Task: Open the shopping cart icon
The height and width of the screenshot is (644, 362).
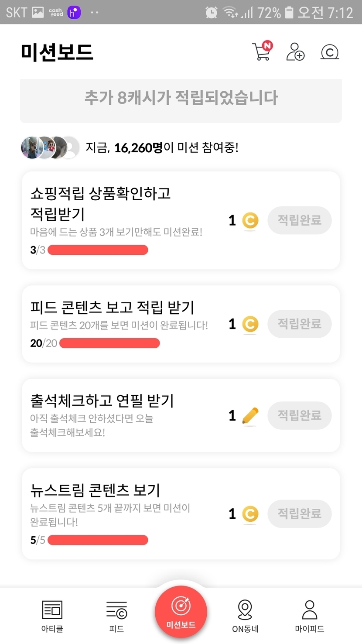Action: pyautogui.click(x=262, y=51)
